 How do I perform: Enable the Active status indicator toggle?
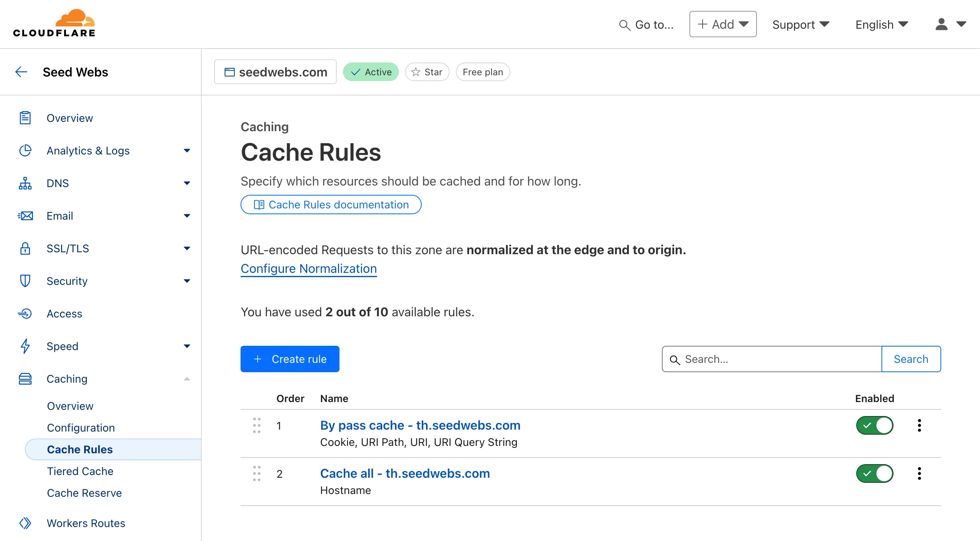pos(370,71)
